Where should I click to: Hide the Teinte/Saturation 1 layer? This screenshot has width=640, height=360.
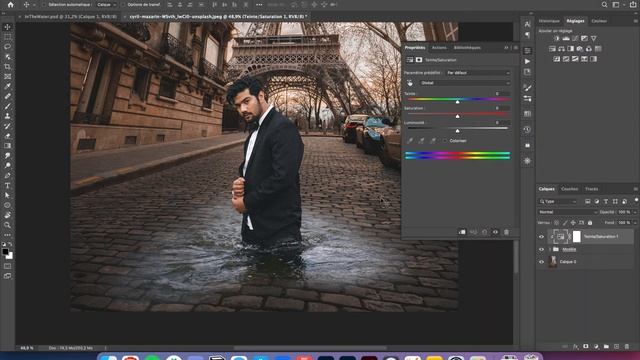point(542,237)
